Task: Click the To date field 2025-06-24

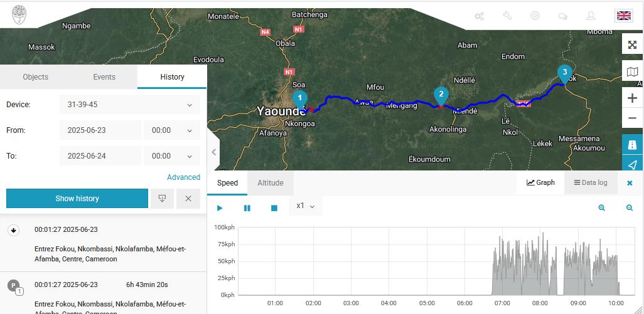Action: click(x=100, y=156)
